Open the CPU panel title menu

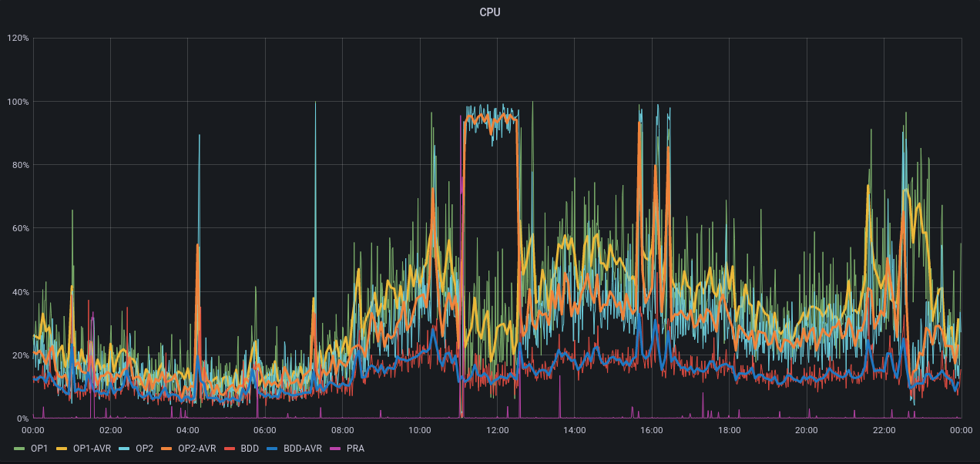(490, 12)
